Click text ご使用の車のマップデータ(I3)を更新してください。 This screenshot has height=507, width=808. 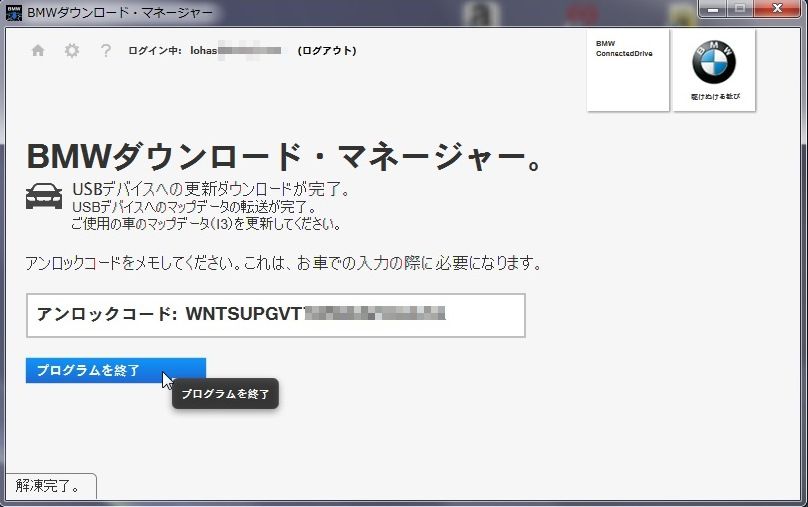pyautogui.click(x=206, y=224)
